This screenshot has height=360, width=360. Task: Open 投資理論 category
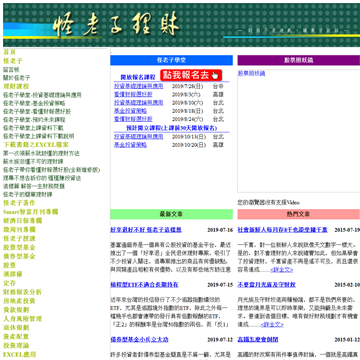pos(16,346)
